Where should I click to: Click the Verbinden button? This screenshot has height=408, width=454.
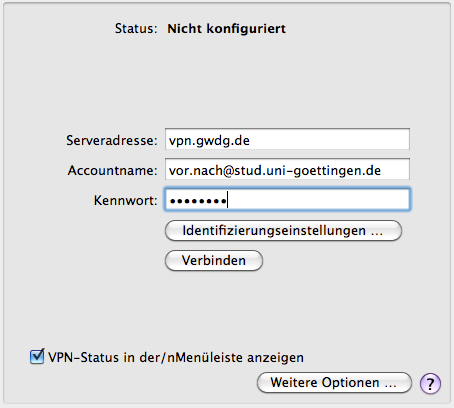click(214, 260)
